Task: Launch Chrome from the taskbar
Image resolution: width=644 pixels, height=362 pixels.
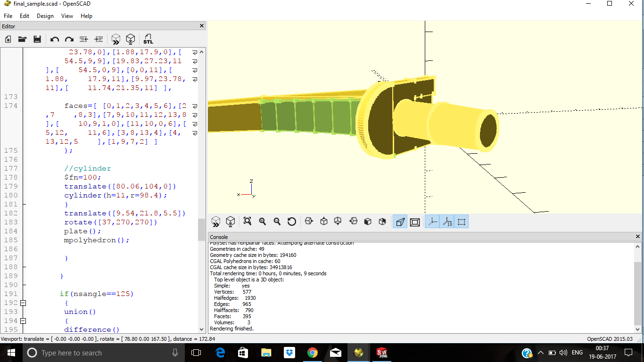Action: (313, 352)
